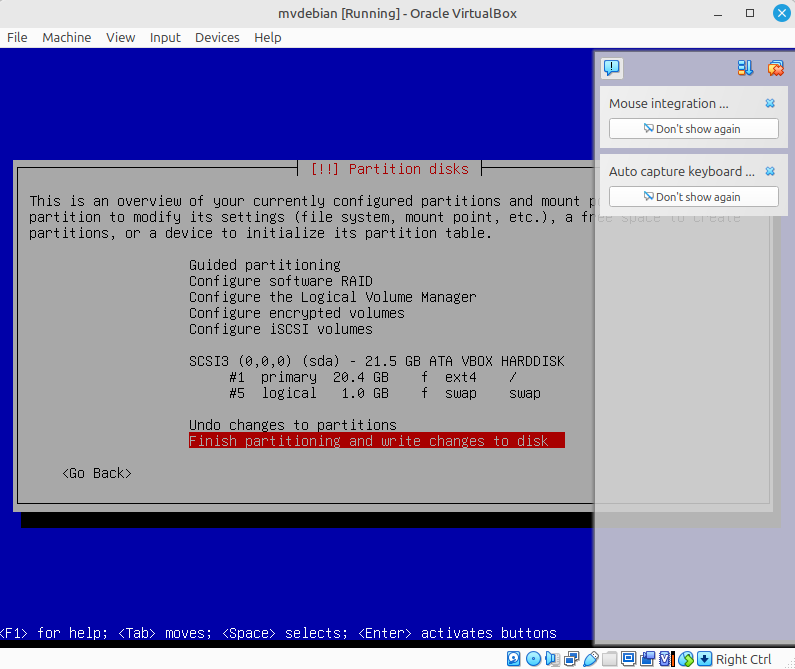
Task: Expand the View menu
Action: coord(120,37)
